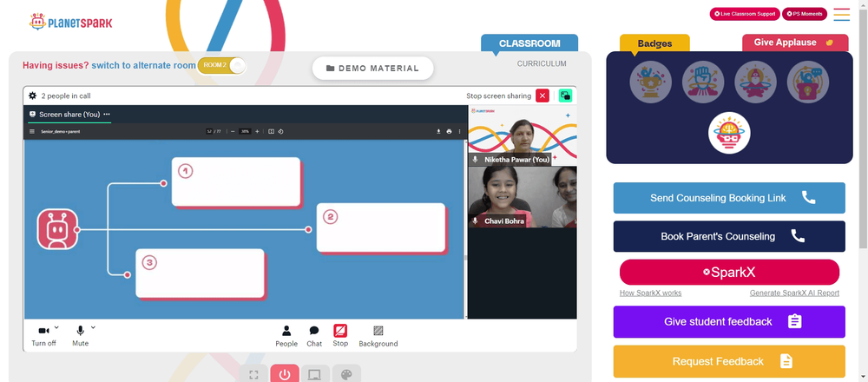Switch to the CURRICULUM tab
This screenshot has width=868, height=382.
point(542,63)
